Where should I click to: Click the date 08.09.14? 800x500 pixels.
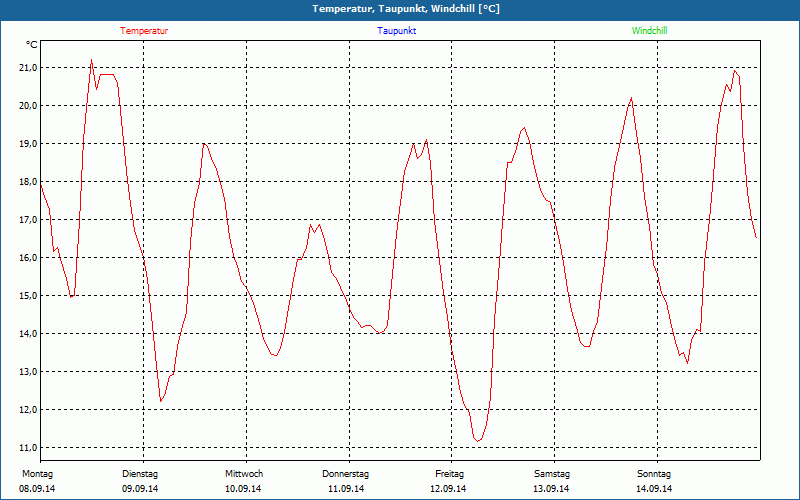click(x=37, y=489)
